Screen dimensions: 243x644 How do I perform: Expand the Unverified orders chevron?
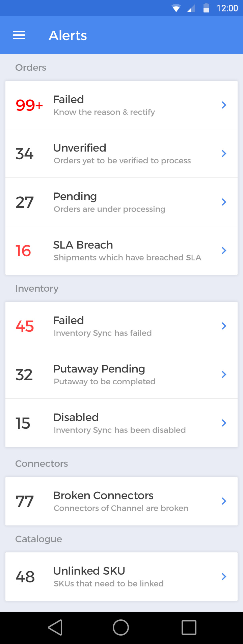224,154
